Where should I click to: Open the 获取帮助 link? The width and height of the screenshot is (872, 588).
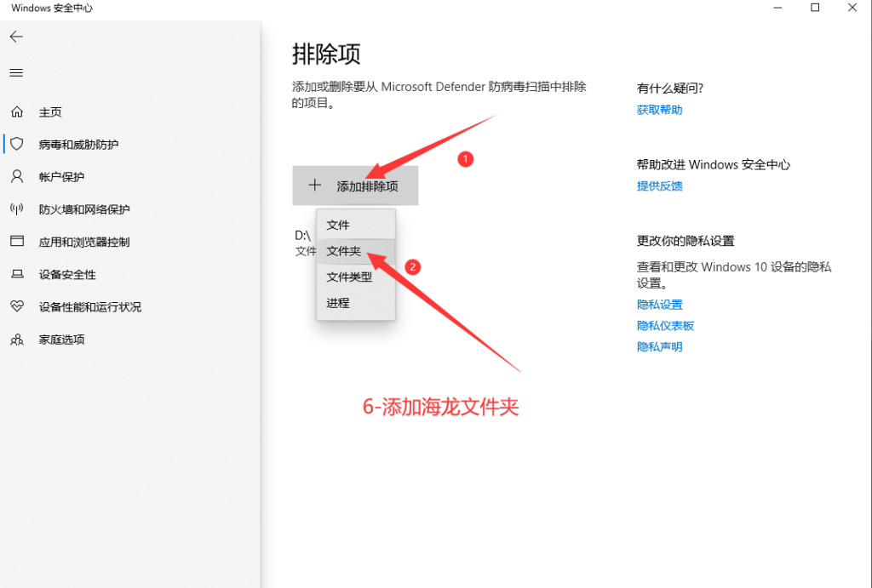point(659,110)
